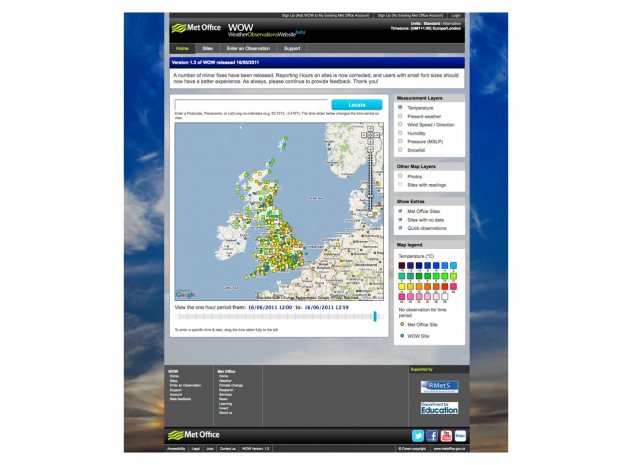630x465 pixels.
Task: Toggle the Quick observations checkbox
Action: 400,228
